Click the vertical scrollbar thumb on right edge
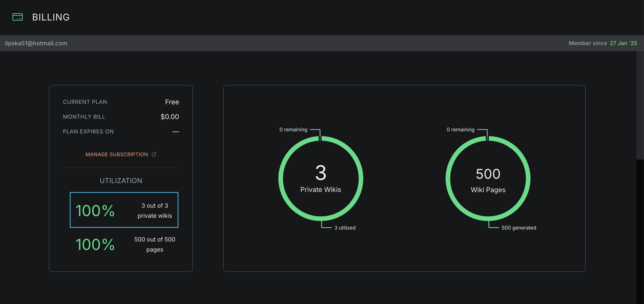 tap(640, 105)
